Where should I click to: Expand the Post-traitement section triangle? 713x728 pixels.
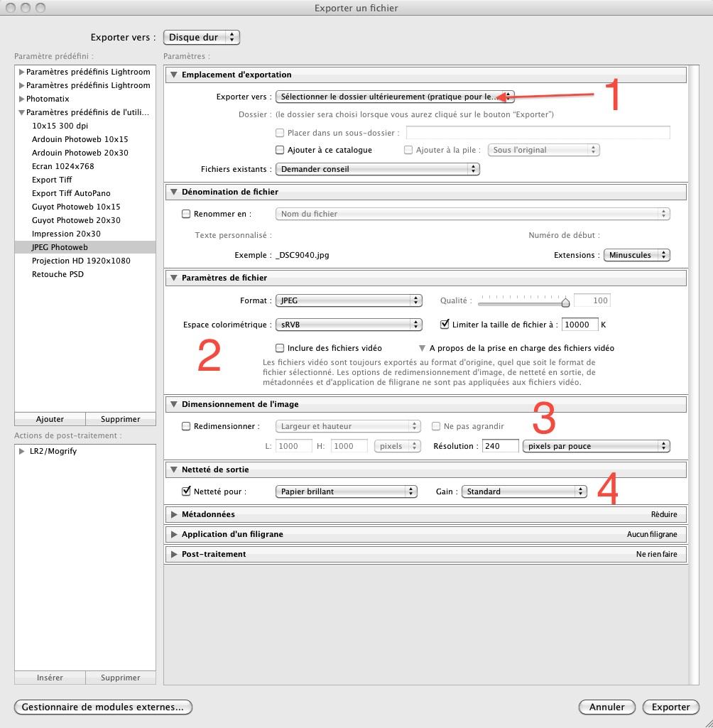(173, 554)
